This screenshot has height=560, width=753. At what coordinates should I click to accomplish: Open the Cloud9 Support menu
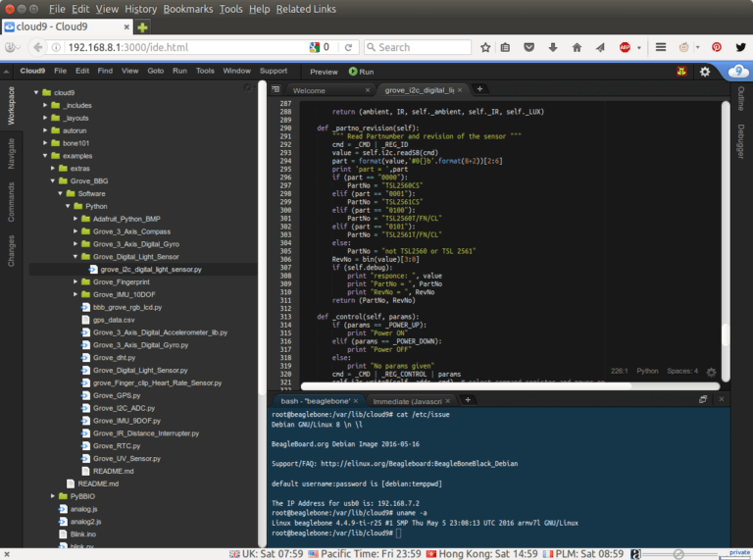tap(274, 71)
